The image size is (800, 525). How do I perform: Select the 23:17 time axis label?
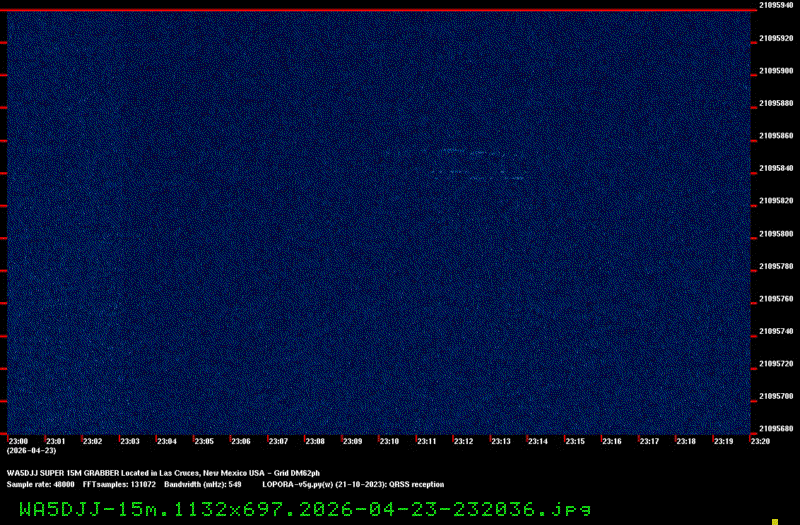tap(649, 441)
